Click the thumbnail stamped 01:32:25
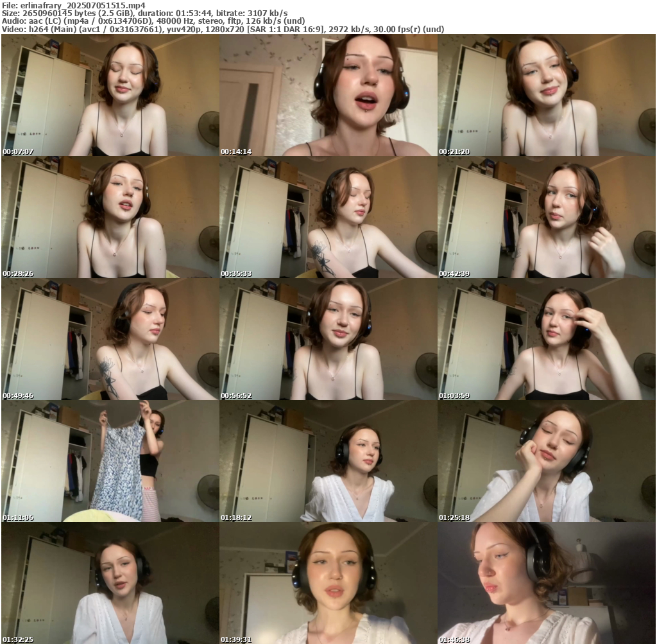Image resolution: width=657 pixels, height=644 pixels. coord(110,583)
